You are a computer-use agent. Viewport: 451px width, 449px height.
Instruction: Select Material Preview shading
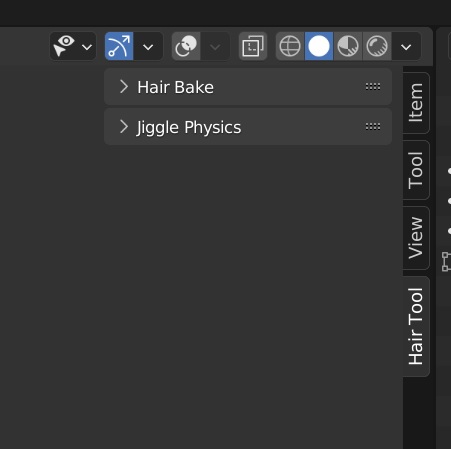348,46
